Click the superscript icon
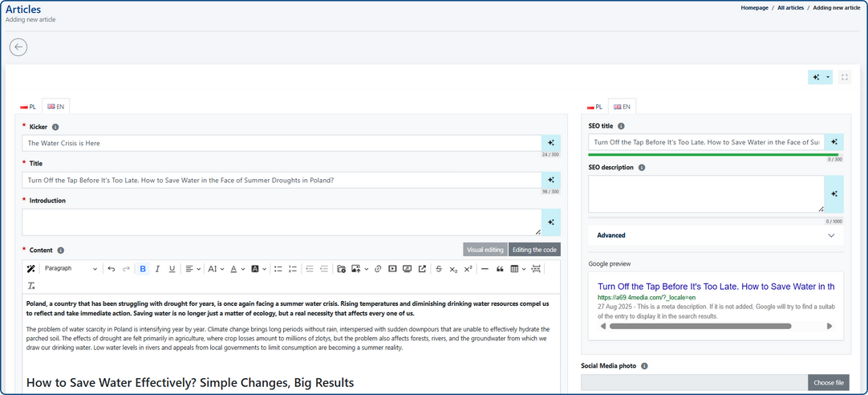 click(x=468, y=269)
